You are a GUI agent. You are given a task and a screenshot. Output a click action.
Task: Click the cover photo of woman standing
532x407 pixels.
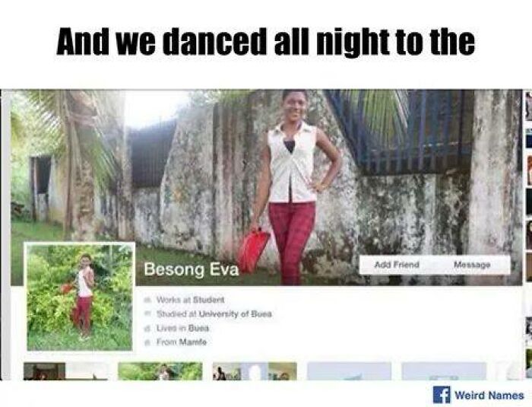coord(266,188)
